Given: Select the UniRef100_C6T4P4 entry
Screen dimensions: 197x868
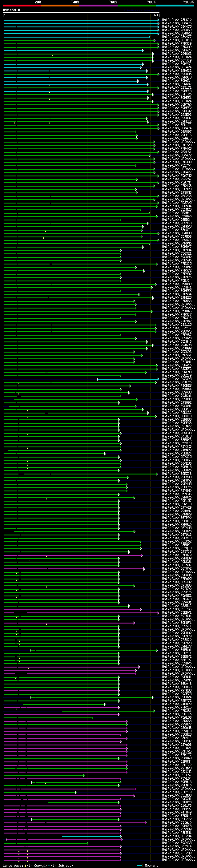Looking at the screenshot, I should tap(177, 67).
